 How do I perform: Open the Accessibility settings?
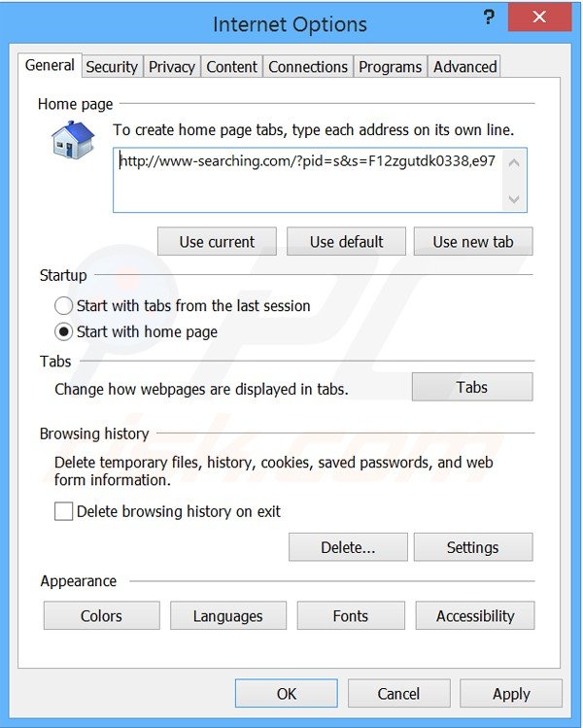point(474,616)
